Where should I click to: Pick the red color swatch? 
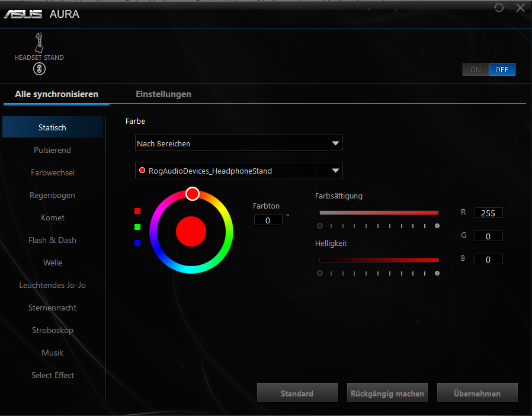pos(137,211)
